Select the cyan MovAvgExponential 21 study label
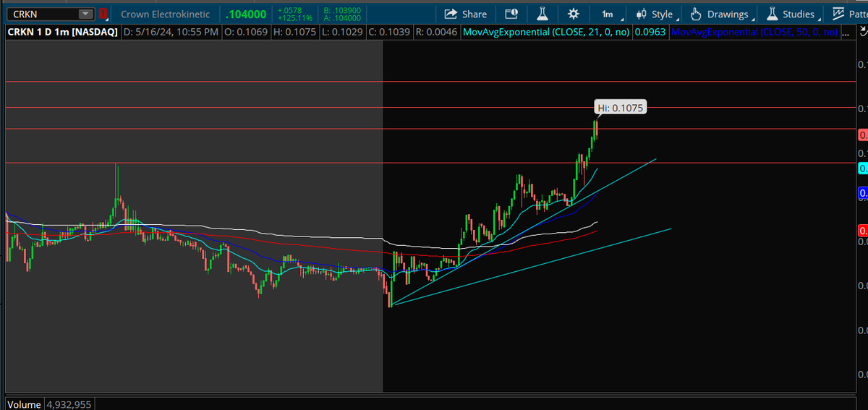 coord(547,32)
